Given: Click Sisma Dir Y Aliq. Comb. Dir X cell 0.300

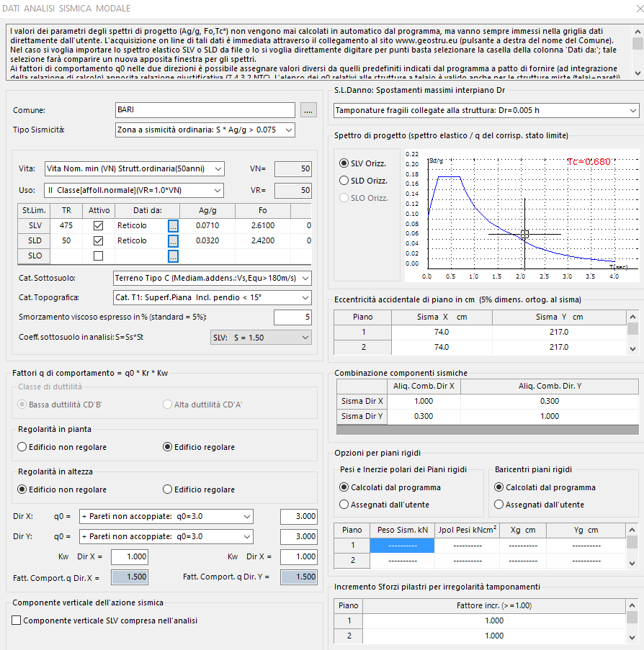Looking at the screenshot, I should [x=424, y=416].
